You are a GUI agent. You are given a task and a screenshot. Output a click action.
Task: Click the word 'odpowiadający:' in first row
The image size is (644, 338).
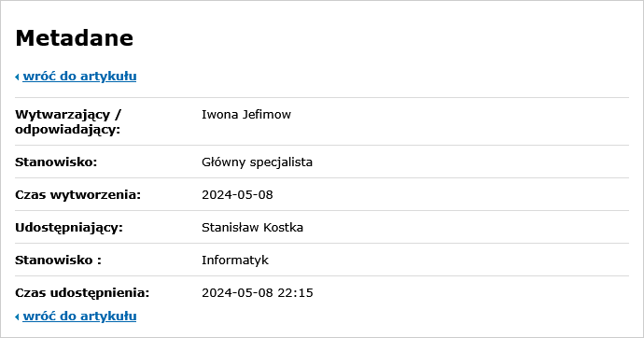68,130
